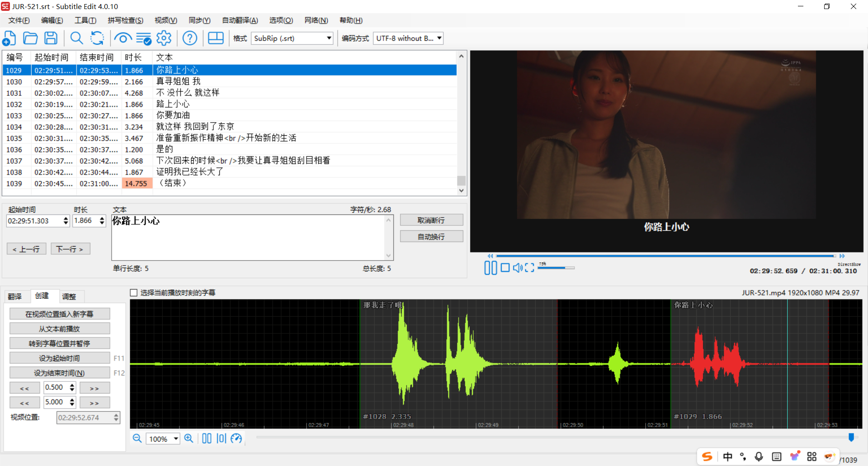The width and height of the screenshot is (868, 466).
Task: Switch to the 调整 tab
Action: tap(69, 296)
